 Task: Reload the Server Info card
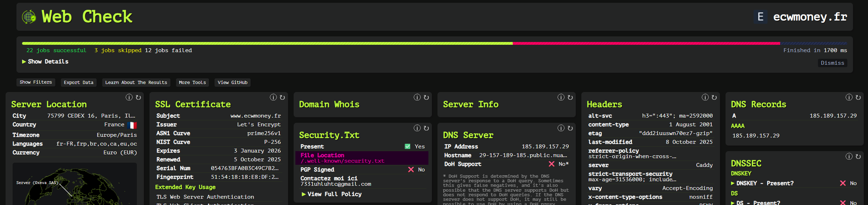570,97
